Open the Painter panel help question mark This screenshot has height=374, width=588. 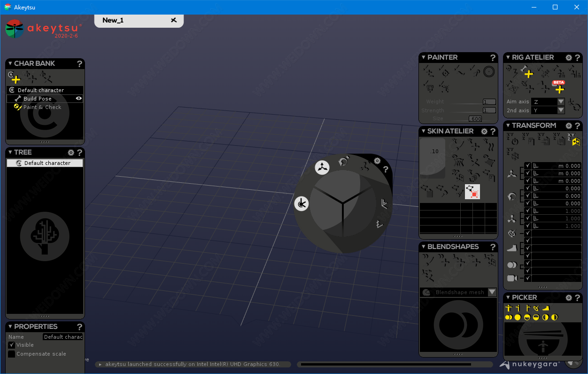click(x=493, y=57)
